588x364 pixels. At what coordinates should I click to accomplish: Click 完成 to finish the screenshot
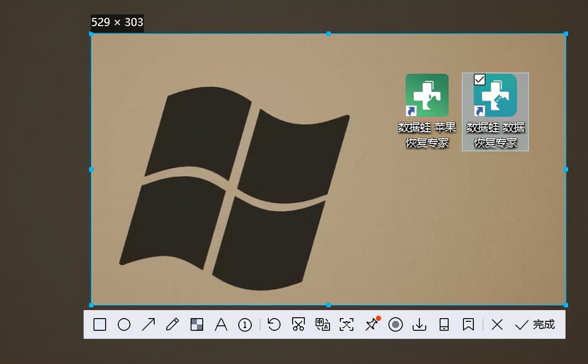click(x=535, y=324)
